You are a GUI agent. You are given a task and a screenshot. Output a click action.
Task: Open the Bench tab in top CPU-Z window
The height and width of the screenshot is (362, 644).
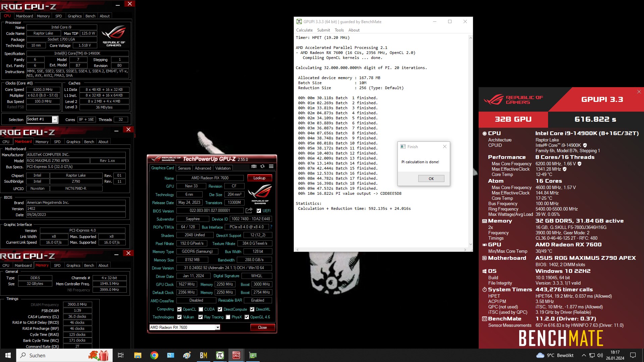pyautogui.click(x=90, y=16)
